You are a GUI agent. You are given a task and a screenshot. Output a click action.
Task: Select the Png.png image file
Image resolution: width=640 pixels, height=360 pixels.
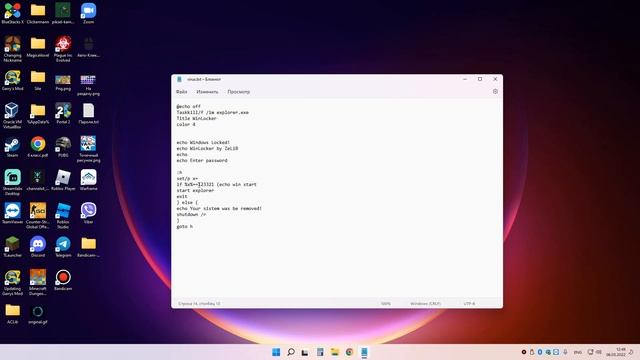(63, 82)
